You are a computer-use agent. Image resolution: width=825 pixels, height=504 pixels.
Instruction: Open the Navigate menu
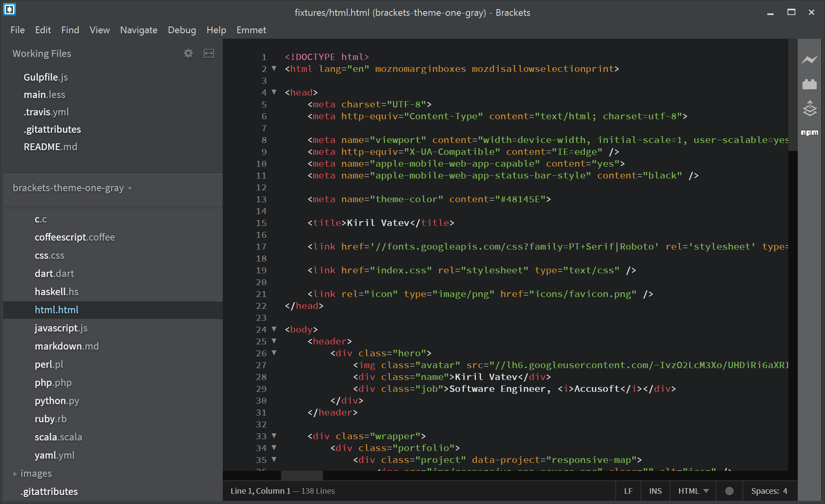click(139, 30)
